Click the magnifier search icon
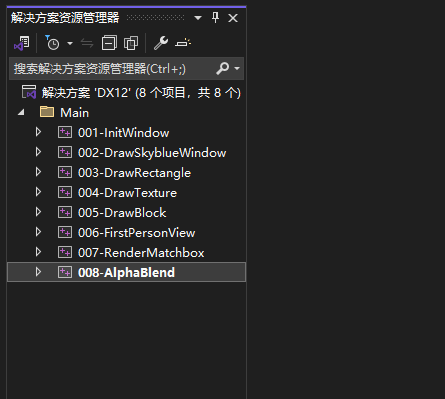This screenshot has width=445, height=399. 223,68
